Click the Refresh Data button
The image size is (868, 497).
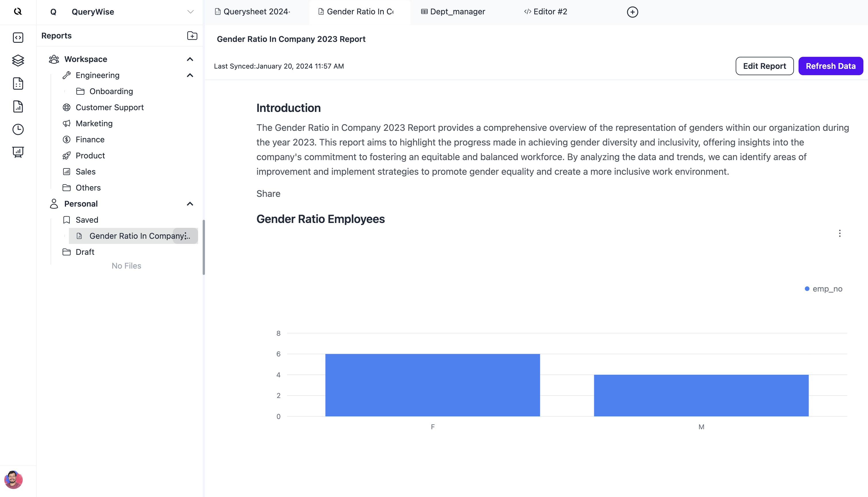830,66
